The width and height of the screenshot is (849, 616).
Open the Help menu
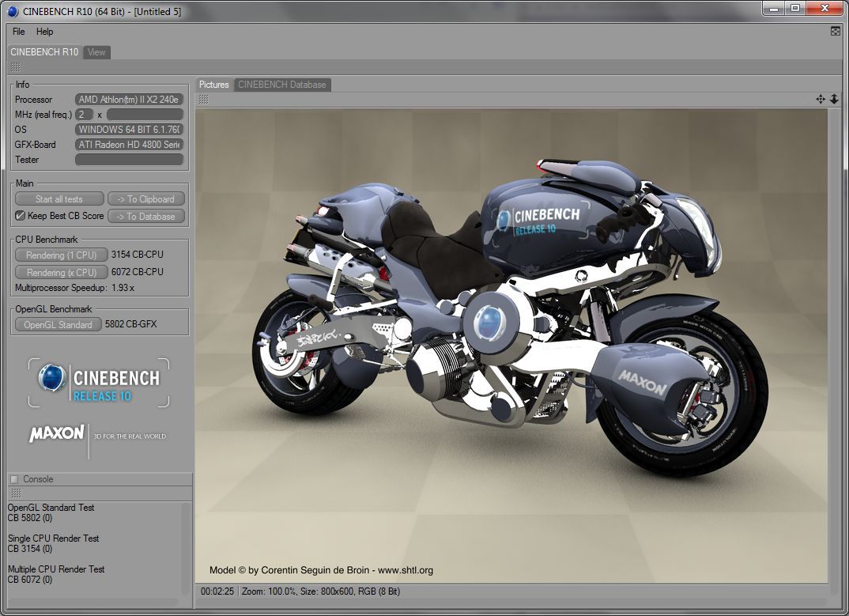click(45, 32)
